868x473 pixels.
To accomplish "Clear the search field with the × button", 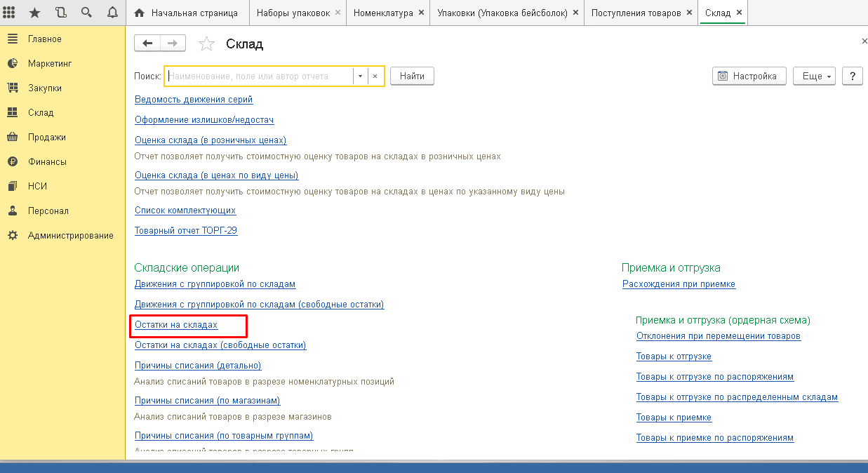I will coord(375,76).
